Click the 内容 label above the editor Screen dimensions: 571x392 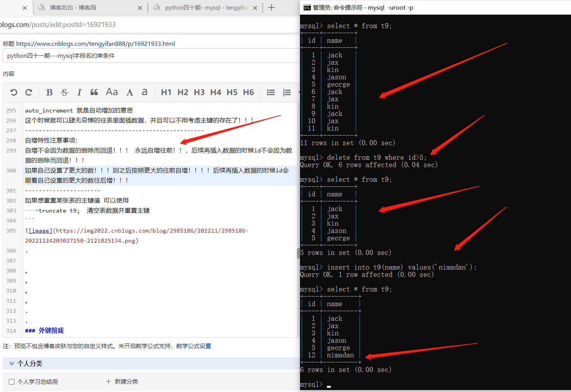point(8,74)
